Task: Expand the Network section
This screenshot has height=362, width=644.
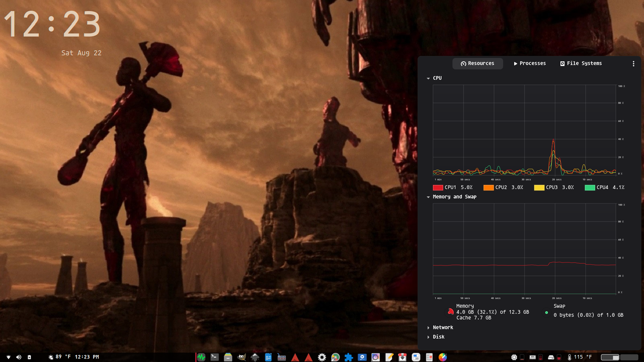Action: point(428,328)
